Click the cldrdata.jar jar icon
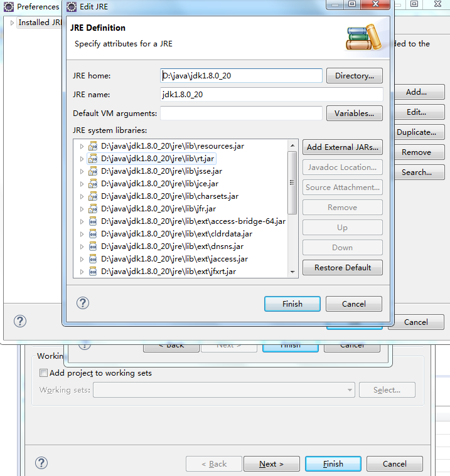 (x=93, y=234)
